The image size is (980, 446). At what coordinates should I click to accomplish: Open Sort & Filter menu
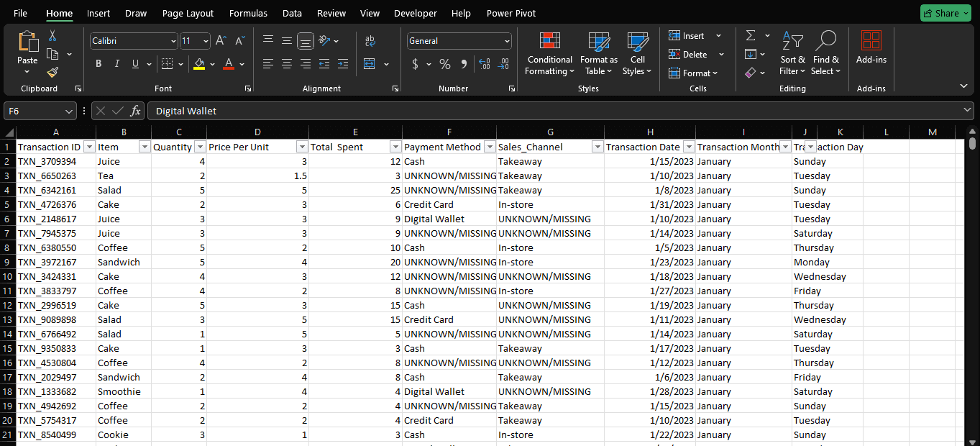coord(793,54)
